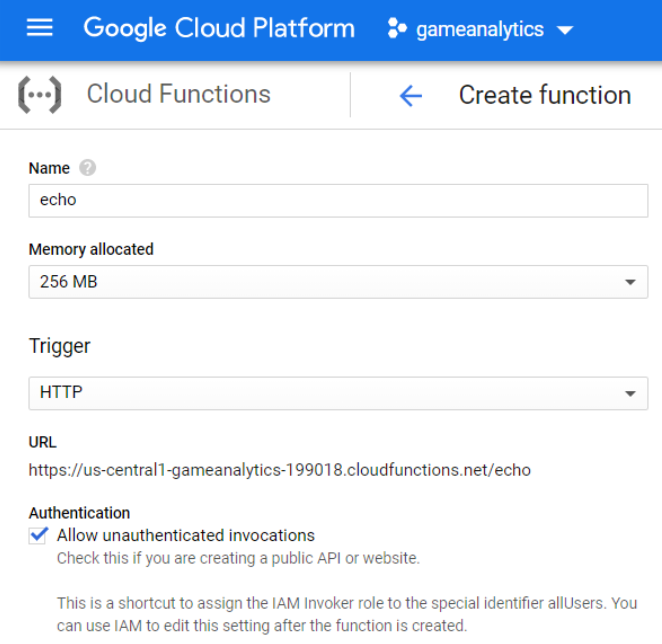
Task: Click the Cloud Functions heading
Action: [x=179, y=94]
